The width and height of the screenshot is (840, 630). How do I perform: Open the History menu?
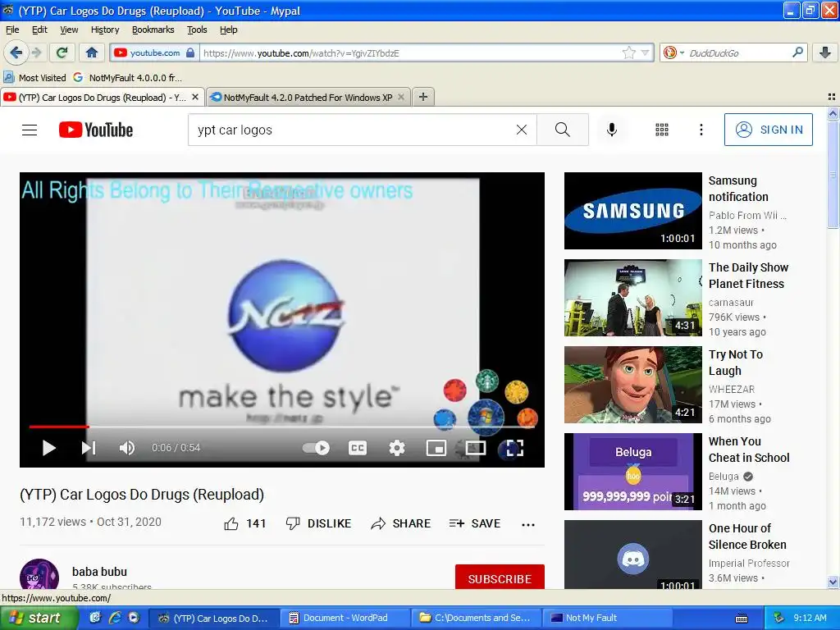(x=105, y=30)
